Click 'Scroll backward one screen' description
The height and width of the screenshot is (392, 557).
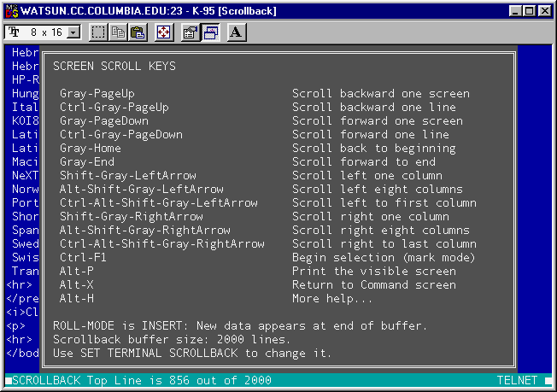pyautogui.click(x=381, y=94)
